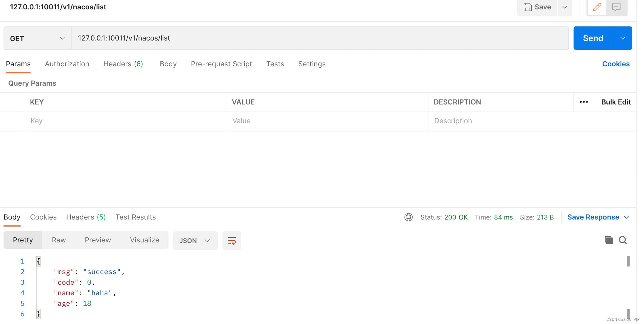Copy the response using copy icon
644x324 pixels.
coord(608,240)
